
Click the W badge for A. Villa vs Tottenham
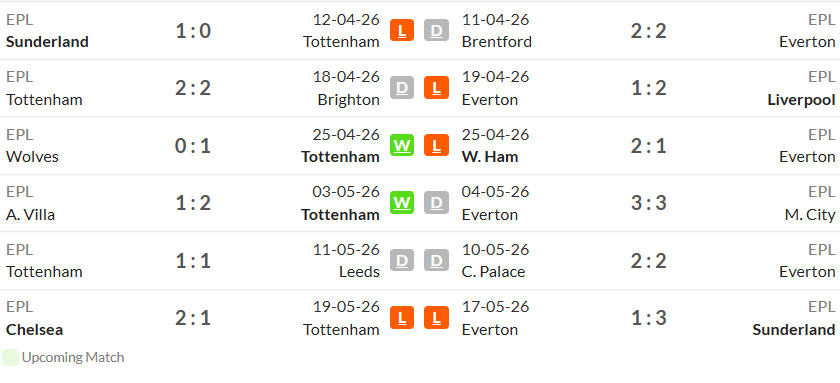(402, 202)
